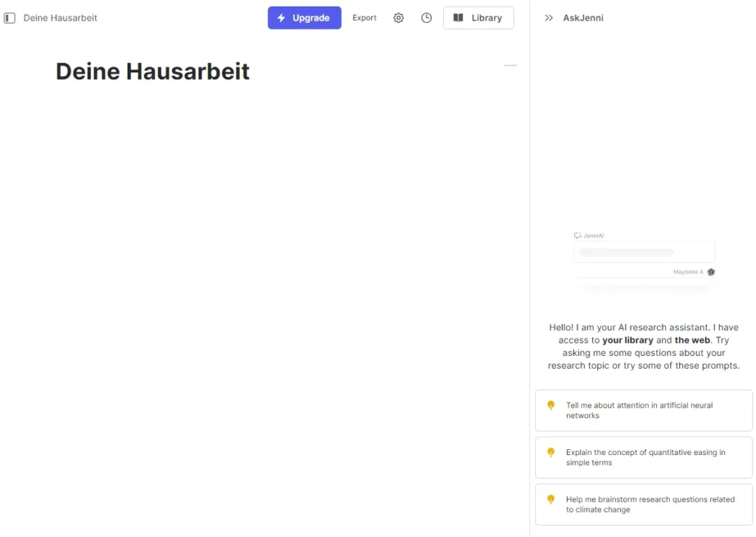The image size is (756, 537).
Task: Select the document name in top bar
Action: pyautogui.click(x=60, y=18)
